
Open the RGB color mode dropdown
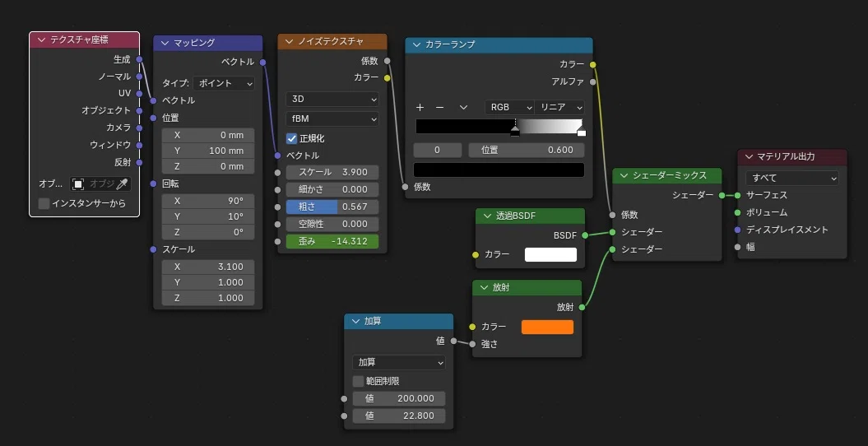tap(509, 107)
